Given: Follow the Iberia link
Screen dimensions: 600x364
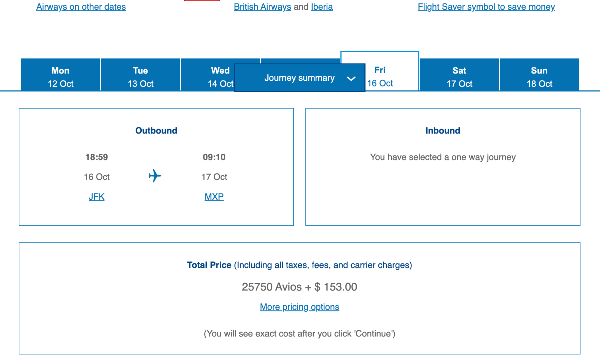Looking at the screenshot, I should [x=322, y=7].
